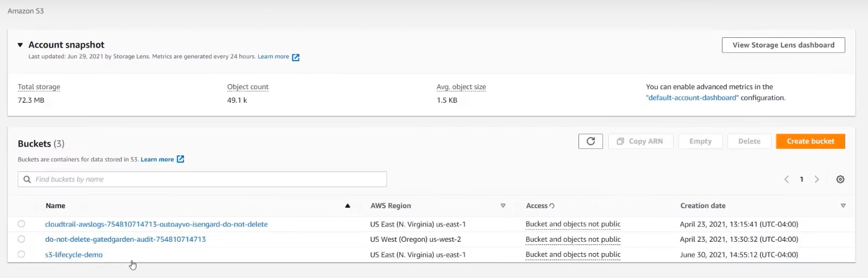This screenshot has width=868, height=278.
Task: Select radio button for cloudtrail-awslogs bucket
Action: point(21,224)
